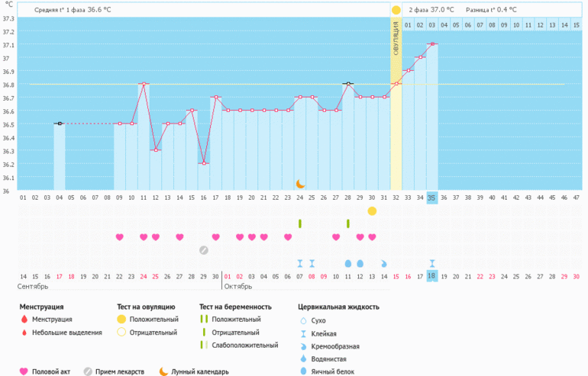Click the pink heart on October 10
This screenshot has height=376, width=588.
click(x=336, y=237)
